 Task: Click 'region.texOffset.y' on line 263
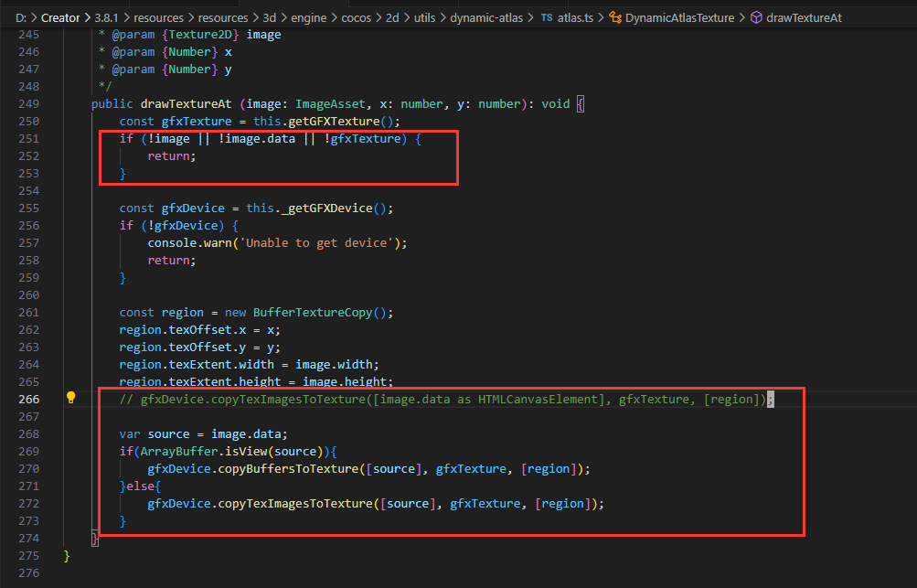click(x=183, y=347)
